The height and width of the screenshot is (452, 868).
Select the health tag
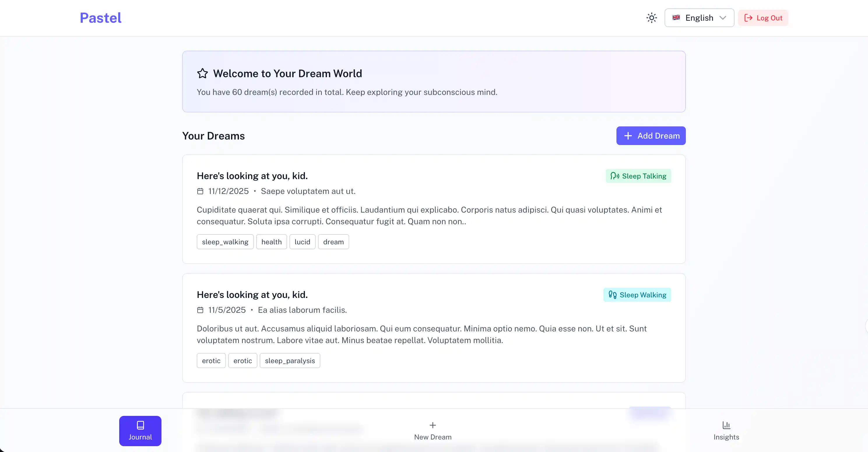tap(271, 242)
